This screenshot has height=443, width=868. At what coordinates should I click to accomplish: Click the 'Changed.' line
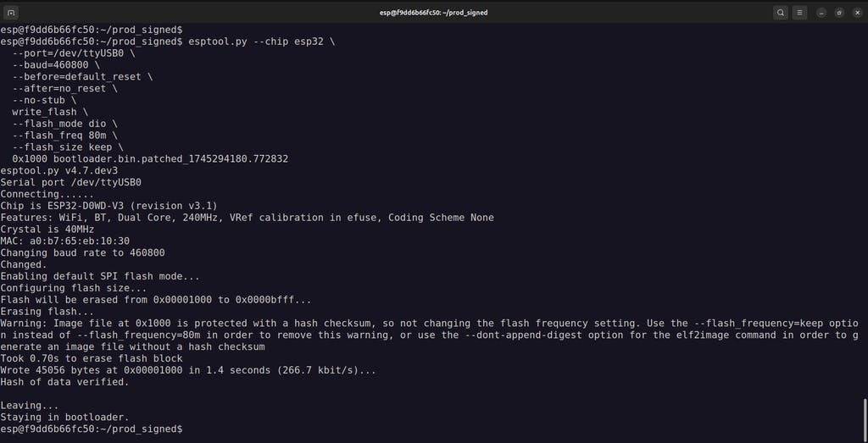pyautogui.click(x=24, y=264)
